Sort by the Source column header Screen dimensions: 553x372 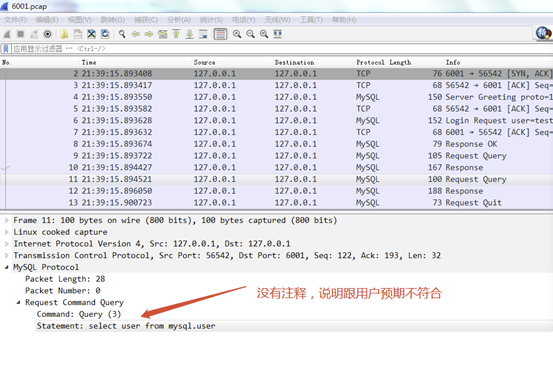pyautogui.click(x=233, y=62)
